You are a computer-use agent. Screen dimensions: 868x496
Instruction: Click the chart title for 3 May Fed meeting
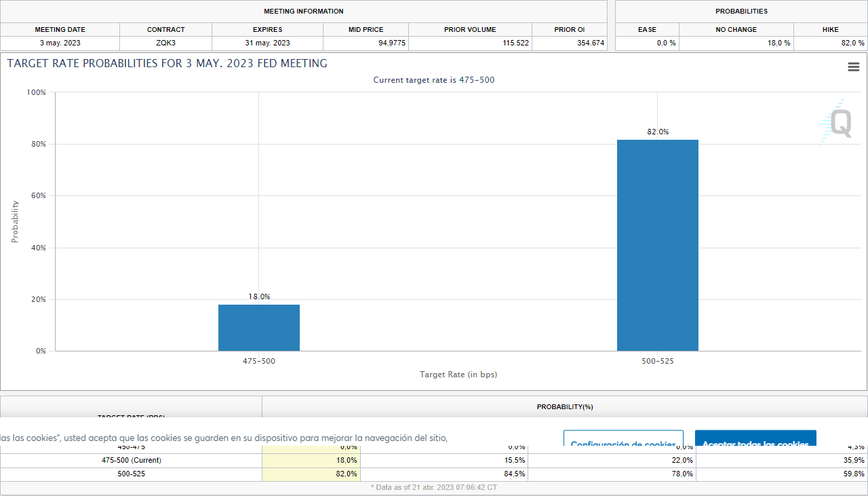167,64
